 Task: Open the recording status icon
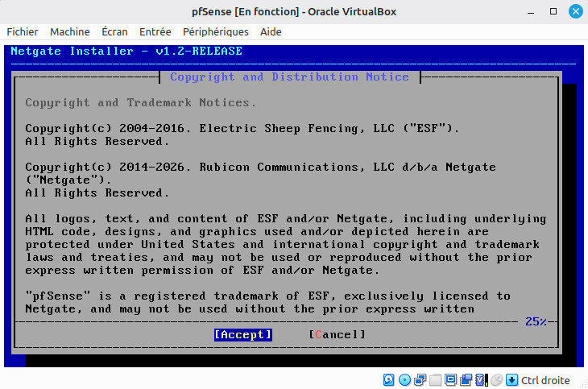[x=466, y=380]
